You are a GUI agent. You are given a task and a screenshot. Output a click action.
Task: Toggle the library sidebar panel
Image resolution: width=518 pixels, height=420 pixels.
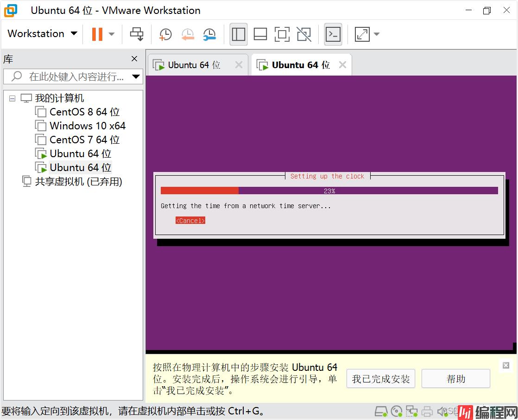click(239, 34)
